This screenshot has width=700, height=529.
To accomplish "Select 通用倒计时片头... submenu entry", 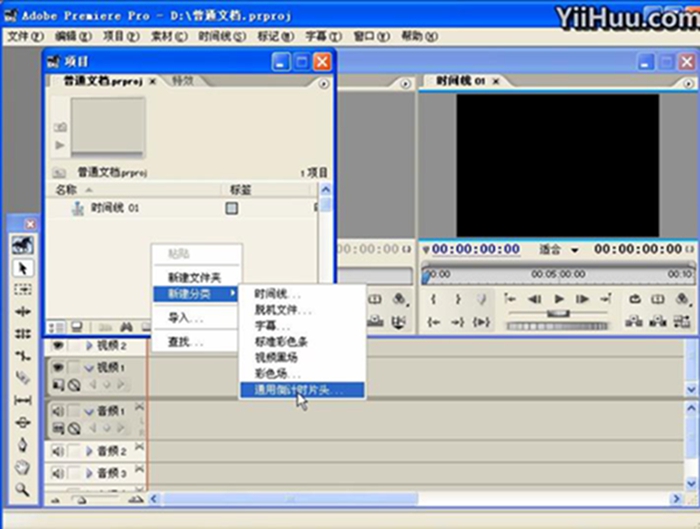I will [302, 390].
